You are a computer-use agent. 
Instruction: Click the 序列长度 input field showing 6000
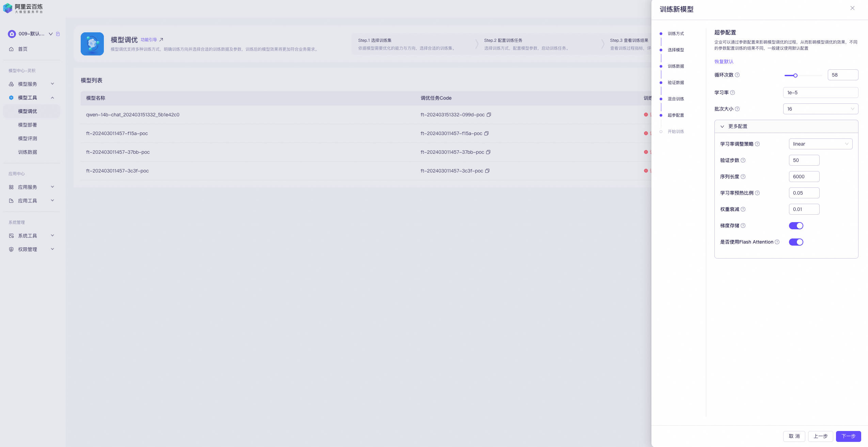pyautogui.click(x=804, y=177)
